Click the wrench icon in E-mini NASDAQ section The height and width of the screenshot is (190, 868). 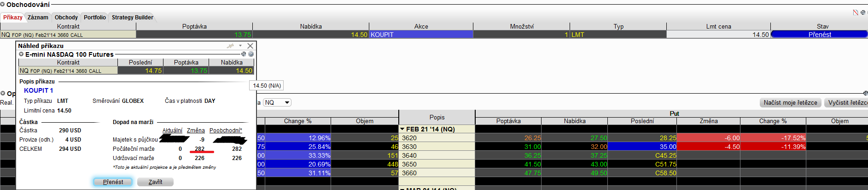tap(244, 54)
